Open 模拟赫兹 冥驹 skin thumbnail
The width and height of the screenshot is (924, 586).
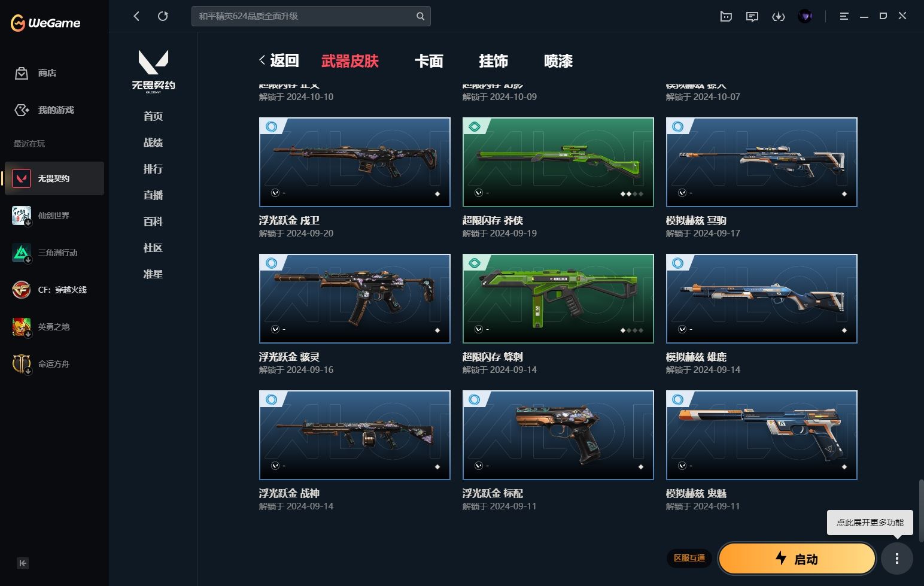pyautogui.click(x=762, y=162)
